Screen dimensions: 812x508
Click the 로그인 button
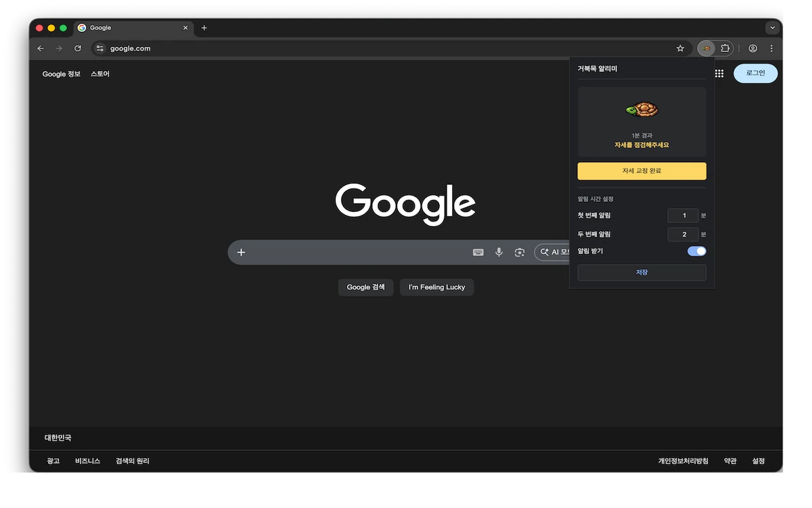click(756, 73)
